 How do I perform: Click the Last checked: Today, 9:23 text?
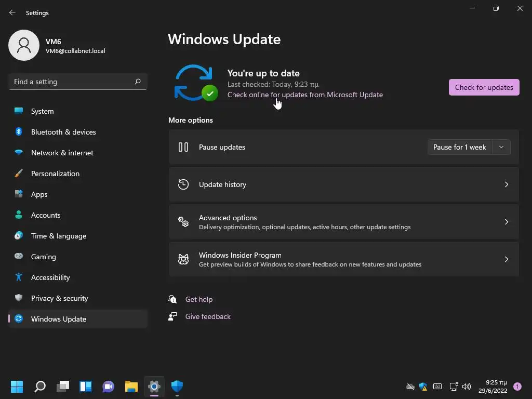273,84
